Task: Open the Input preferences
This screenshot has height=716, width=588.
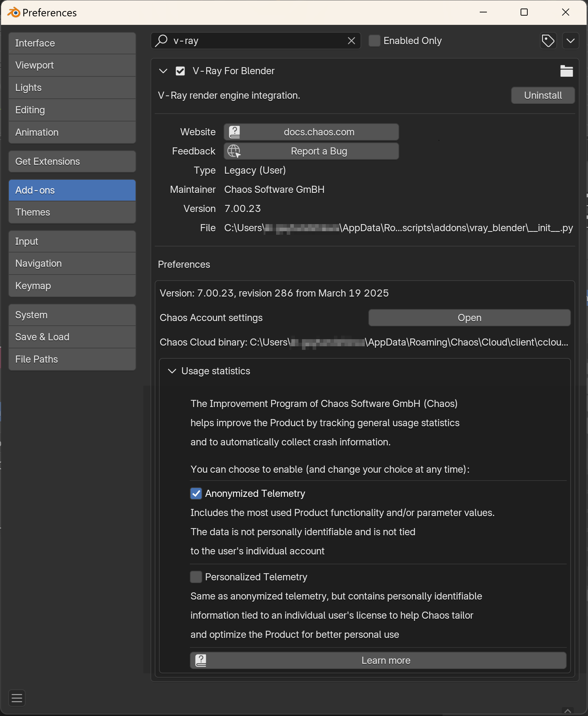Action: pos(72,242)
